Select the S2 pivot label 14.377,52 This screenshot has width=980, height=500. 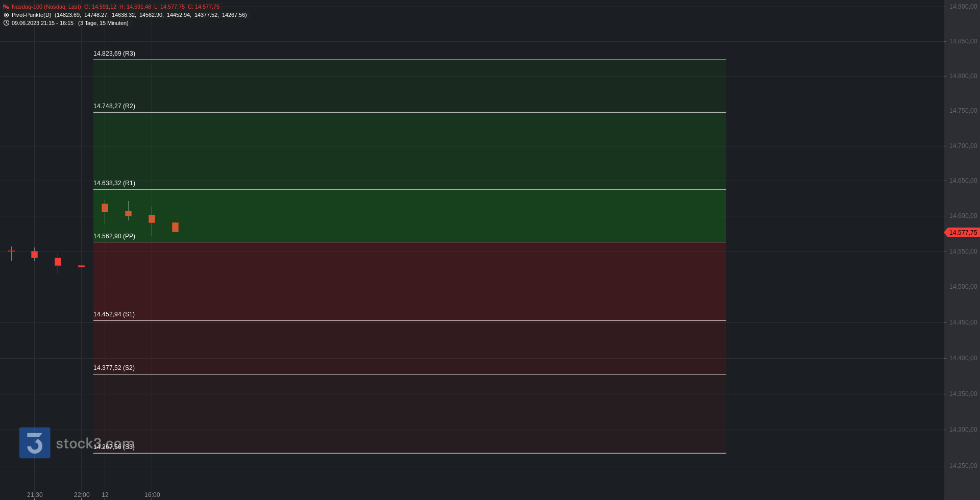(x=114, y=368)
